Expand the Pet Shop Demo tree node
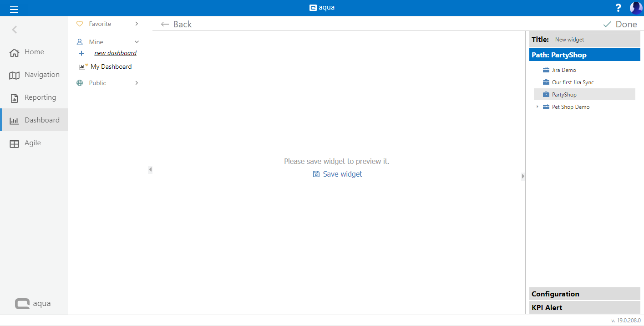Viewport: 644px width, 326px height. click(x=537, y=107)
